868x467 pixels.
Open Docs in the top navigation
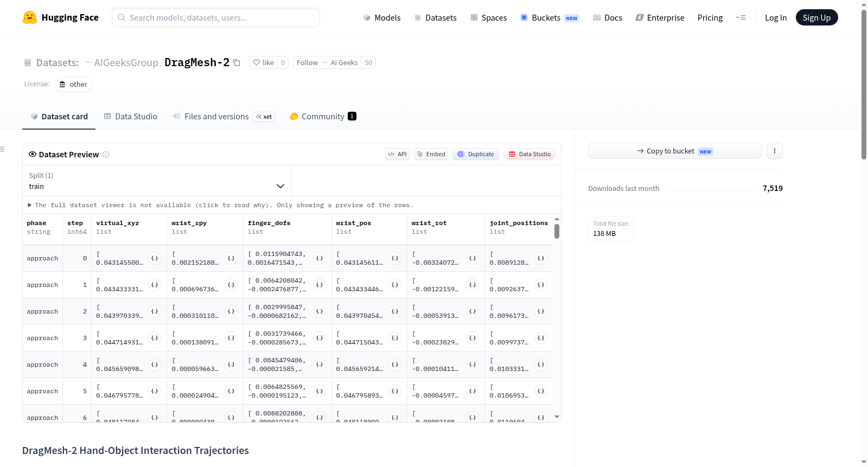pos(607,17)
